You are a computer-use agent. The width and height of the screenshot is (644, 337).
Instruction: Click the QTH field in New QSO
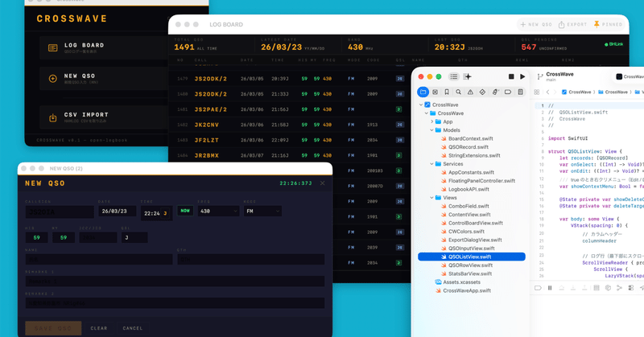(x=251, y=260)
